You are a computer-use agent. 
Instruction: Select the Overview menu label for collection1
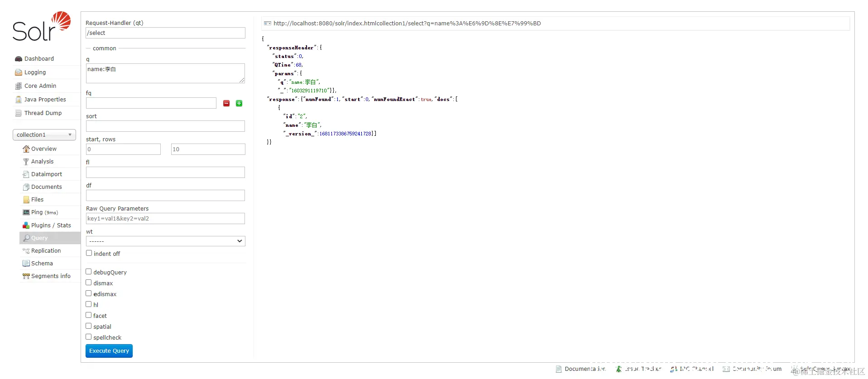44,149
